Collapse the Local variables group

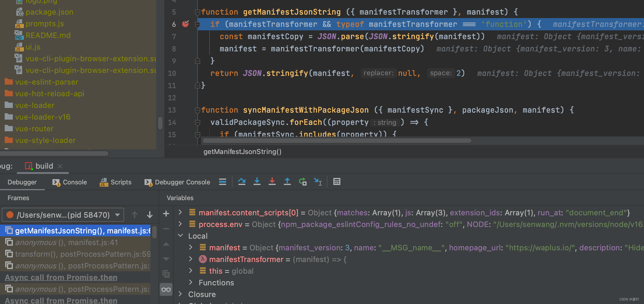pos(180,236)
